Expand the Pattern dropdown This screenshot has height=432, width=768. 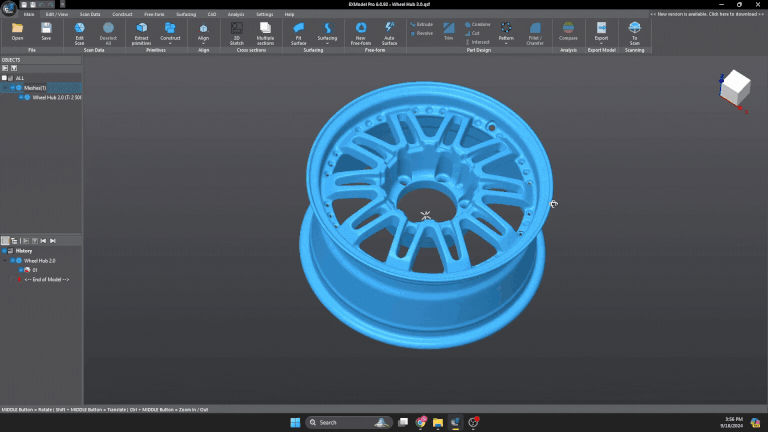[x=506, y=44]
